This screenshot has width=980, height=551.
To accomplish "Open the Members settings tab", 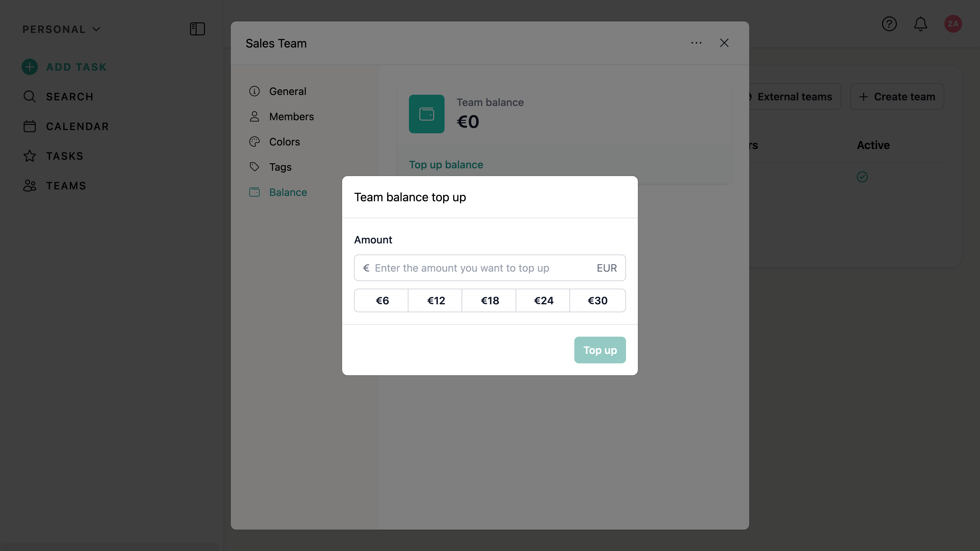I will click(291, 116).
